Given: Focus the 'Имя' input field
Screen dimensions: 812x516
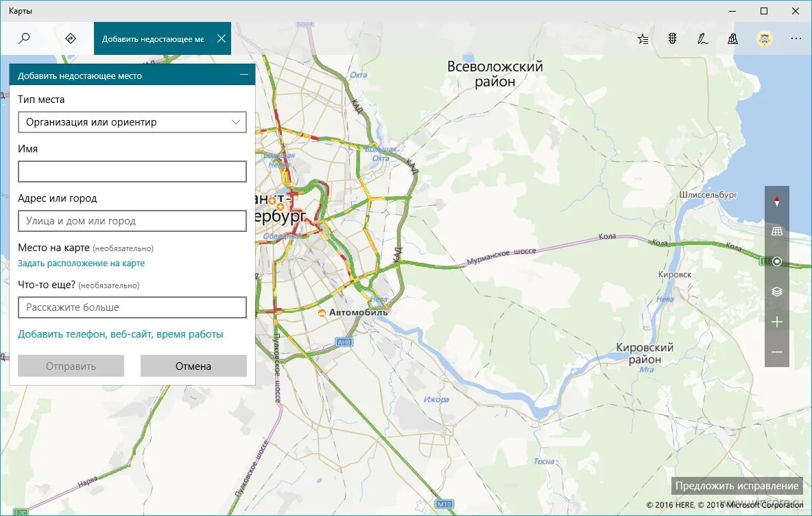Looking at the screenshot, I should click(x=132, y=172).
